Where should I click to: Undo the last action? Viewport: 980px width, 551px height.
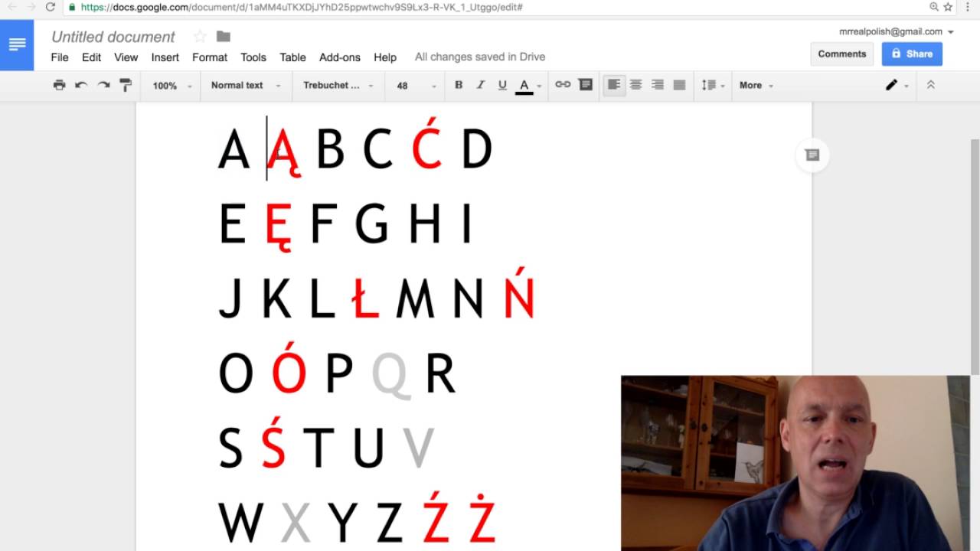(x=81, y=85)
